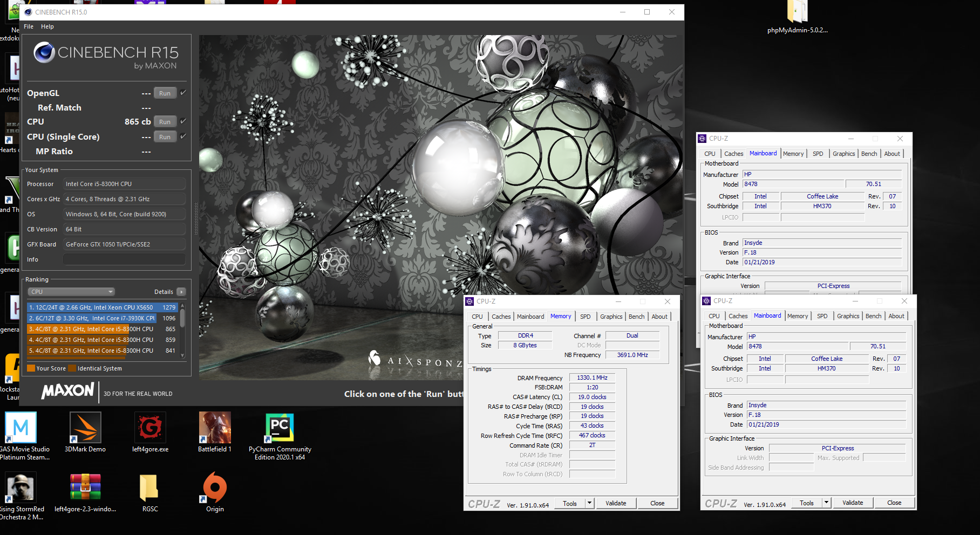This screenshot has width=980, height=535.
Task: Open About tab in CPU-Z Memory window
Action: (659, 317)
